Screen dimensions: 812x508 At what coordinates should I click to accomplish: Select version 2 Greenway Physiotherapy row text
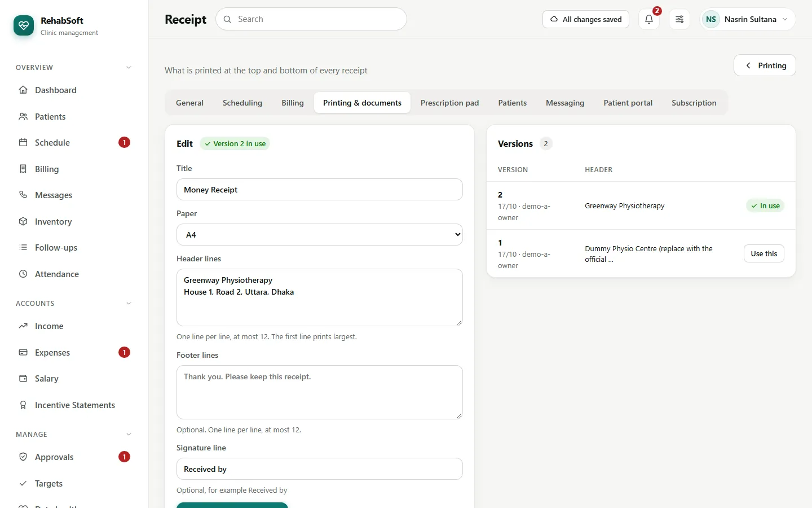(624, 206)
